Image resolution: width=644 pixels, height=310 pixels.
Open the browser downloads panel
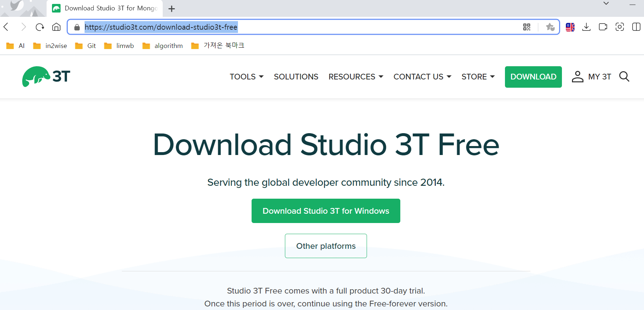tap(586, 27)
